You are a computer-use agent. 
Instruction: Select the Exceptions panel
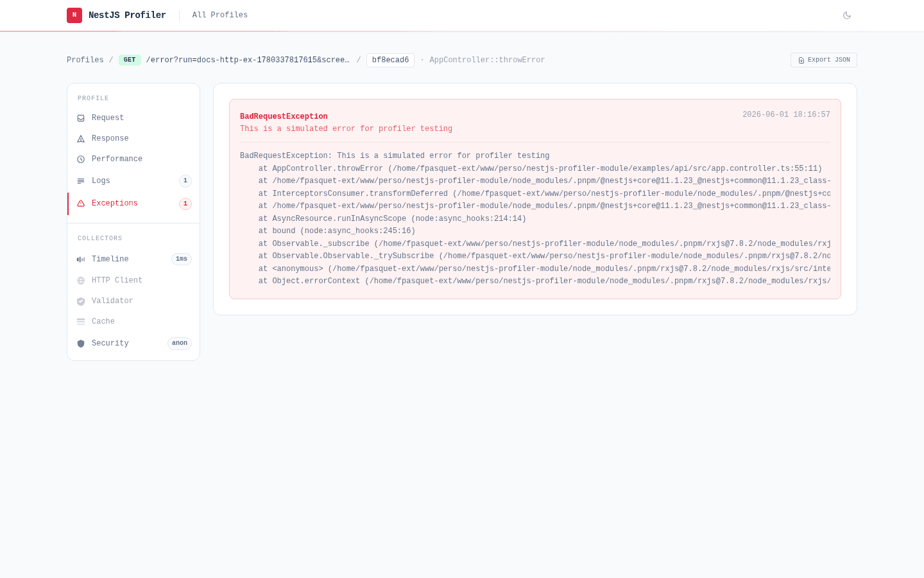133,203
